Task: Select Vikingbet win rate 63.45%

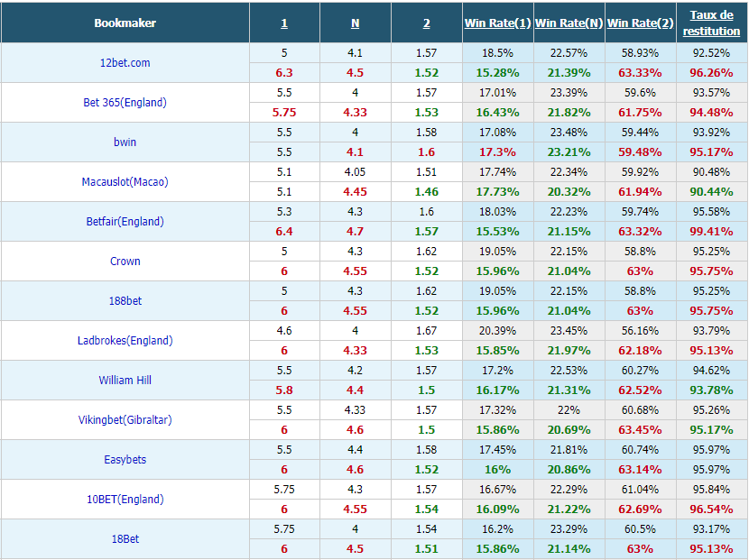Action: coord(640,429)
